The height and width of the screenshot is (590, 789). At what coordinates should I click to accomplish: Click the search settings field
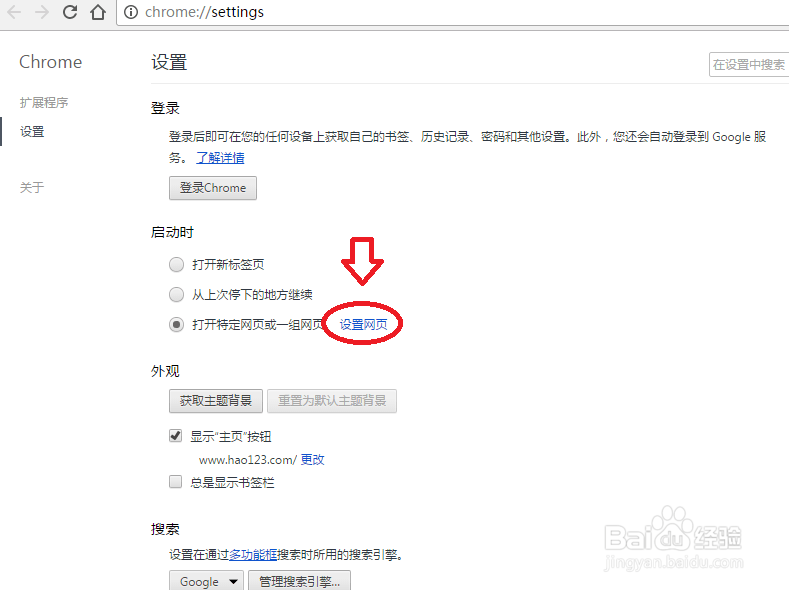pos(749,64)
